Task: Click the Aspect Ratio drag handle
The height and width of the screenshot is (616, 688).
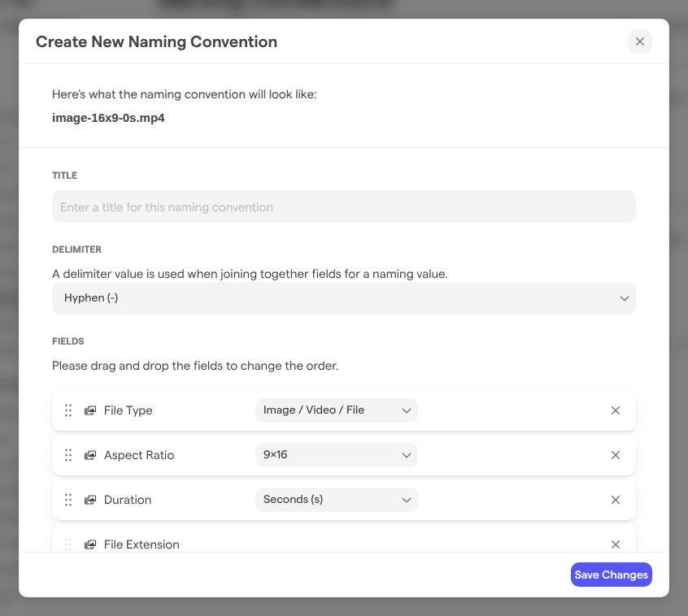Action: tap(68, 455)
